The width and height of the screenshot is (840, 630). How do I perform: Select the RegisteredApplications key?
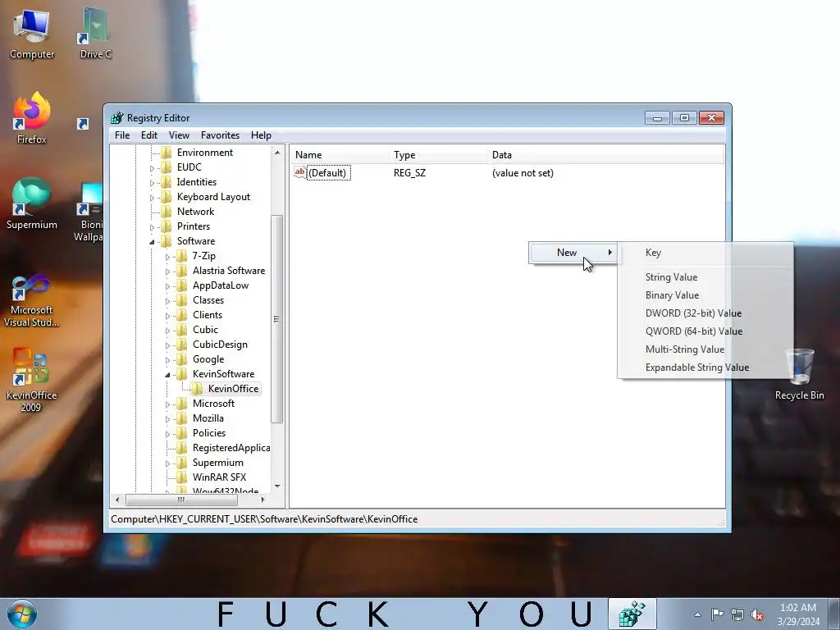[x=231, y=447]
